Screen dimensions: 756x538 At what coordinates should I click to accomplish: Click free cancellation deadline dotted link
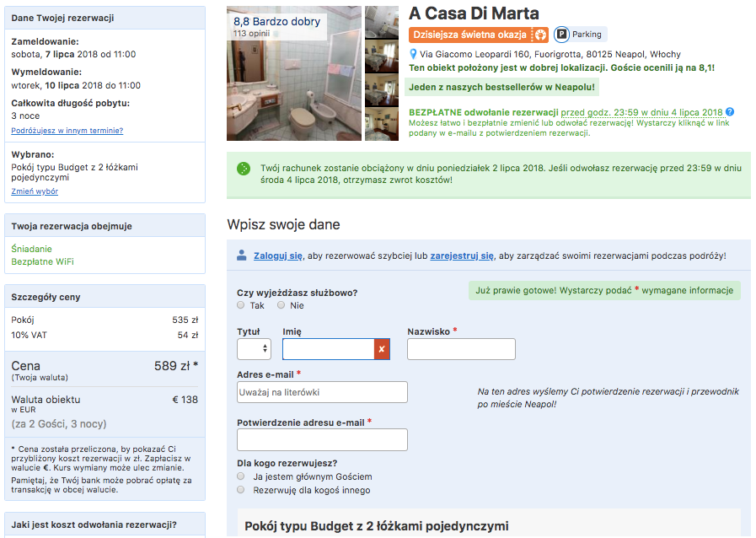point(641,112)
